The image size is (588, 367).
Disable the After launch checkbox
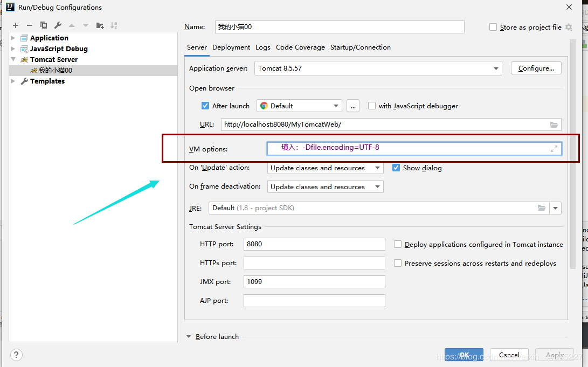tap(205, 106)
